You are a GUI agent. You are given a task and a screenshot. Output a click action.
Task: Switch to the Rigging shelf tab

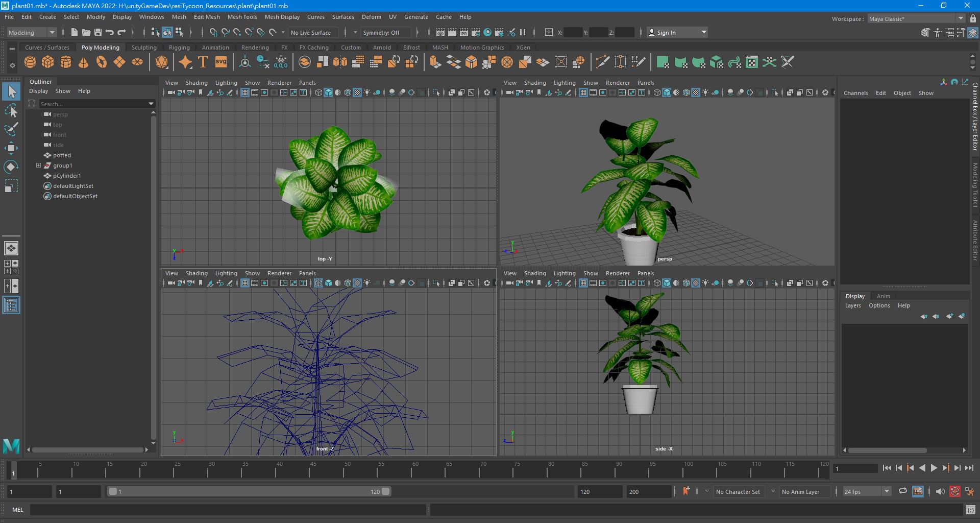click(x=179, y=47)
